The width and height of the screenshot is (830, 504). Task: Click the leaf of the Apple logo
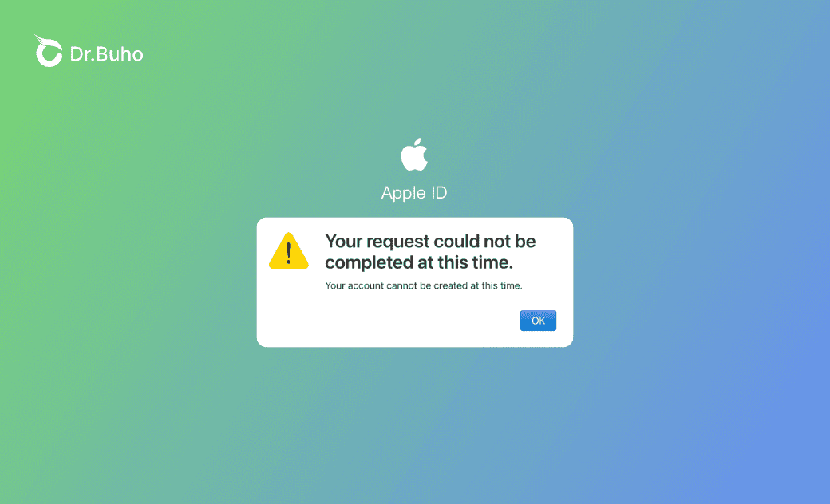pyautogui.click(x=417, y=142)
